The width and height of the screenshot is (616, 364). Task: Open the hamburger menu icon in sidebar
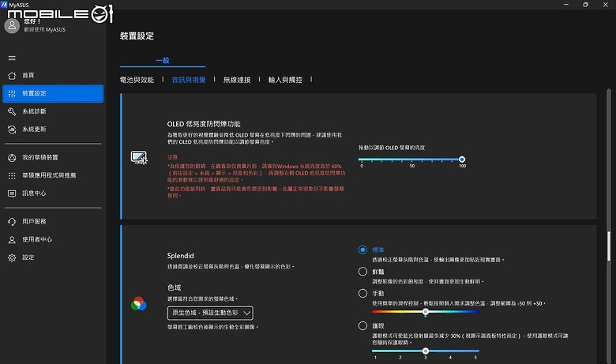tap(12, 58)
